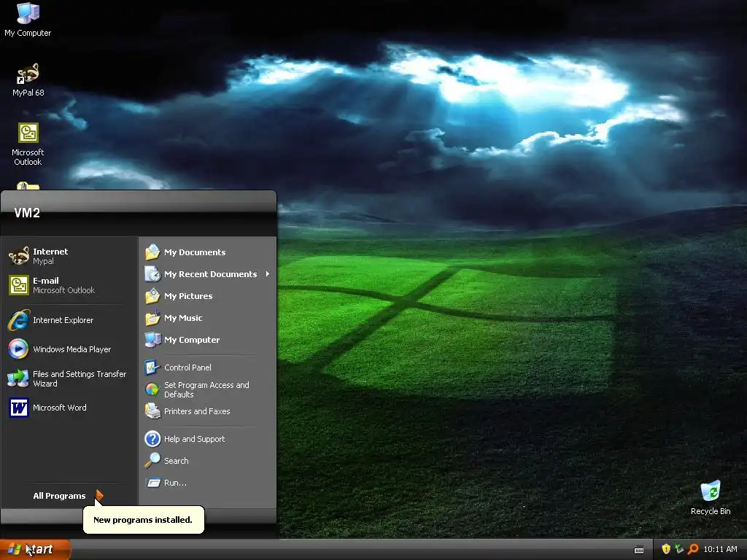The image size is (747, 560).
Task: Open the Run... dialog
Action: click(x=206, y=483)
